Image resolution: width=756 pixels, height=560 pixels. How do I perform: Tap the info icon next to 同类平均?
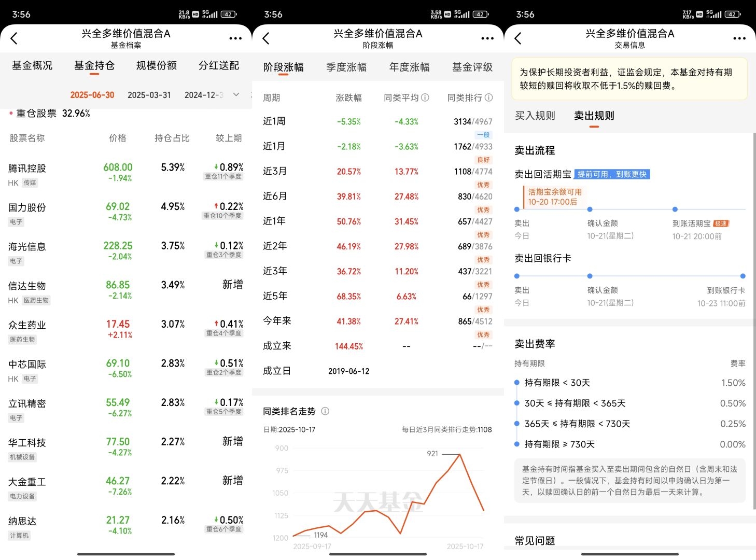tap(425, 97)
